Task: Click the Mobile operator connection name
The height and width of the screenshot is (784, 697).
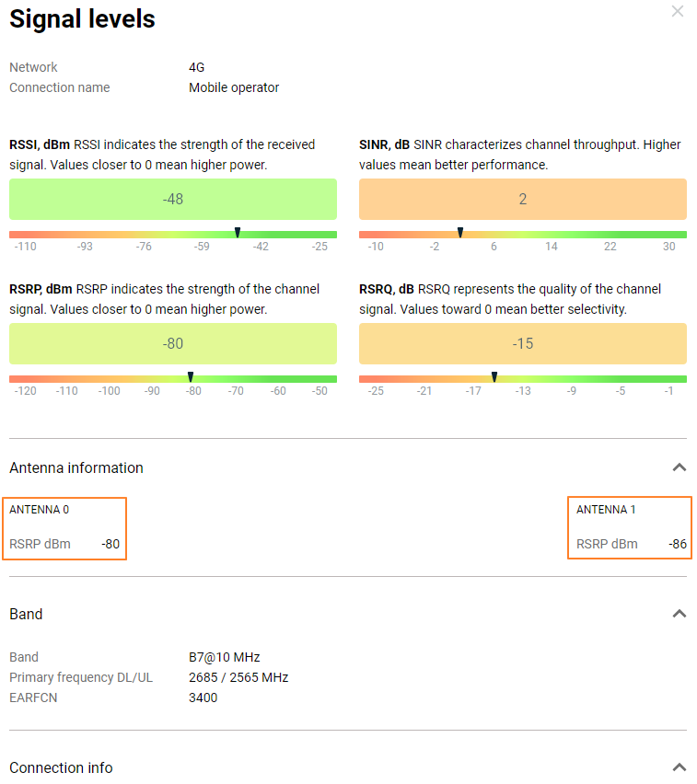Action: coord(234,87)
